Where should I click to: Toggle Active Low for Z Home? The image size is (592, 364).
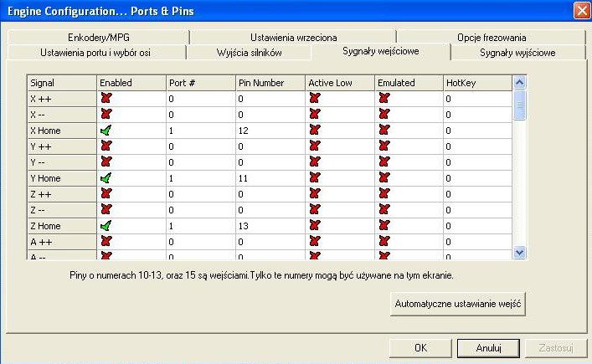(x=315, y=225)
